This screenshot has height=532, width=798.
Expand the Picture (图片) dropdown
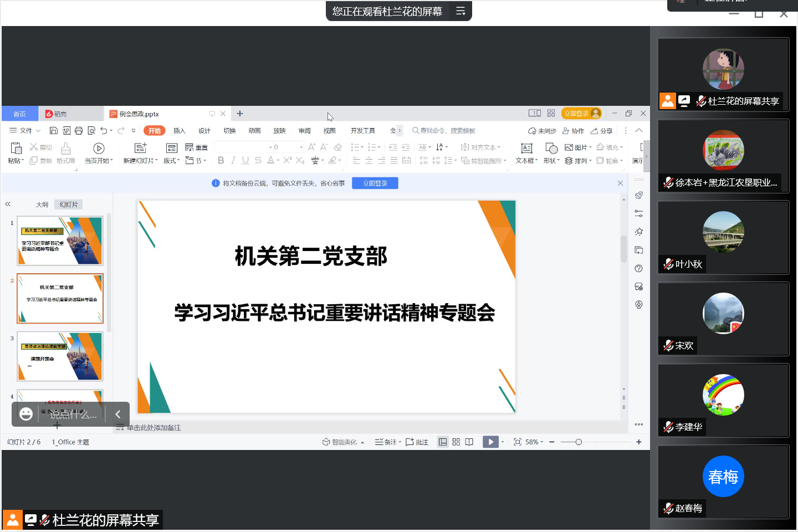pos(578,147)
